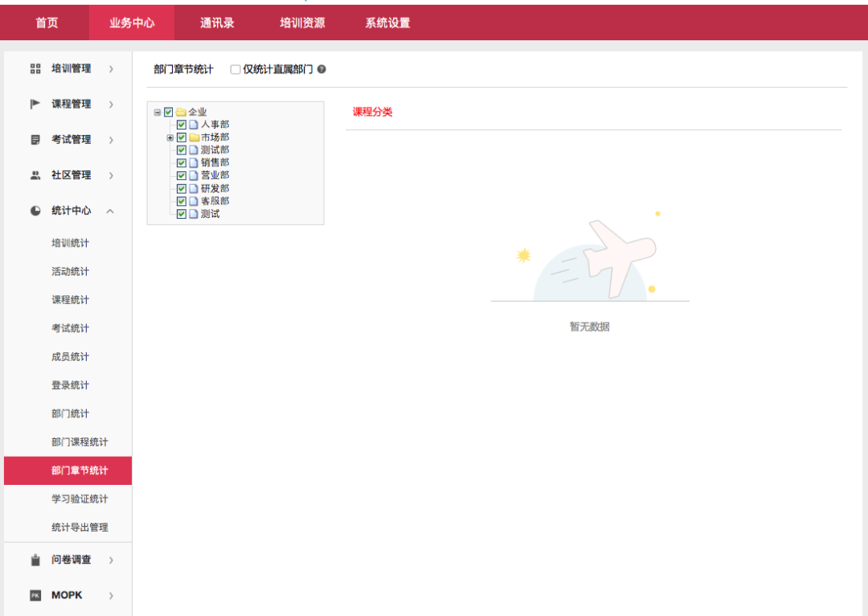Expand the 市场部 tree node
Image resolution: width=868 pixels, height=616 pixels.
point(169,137)
